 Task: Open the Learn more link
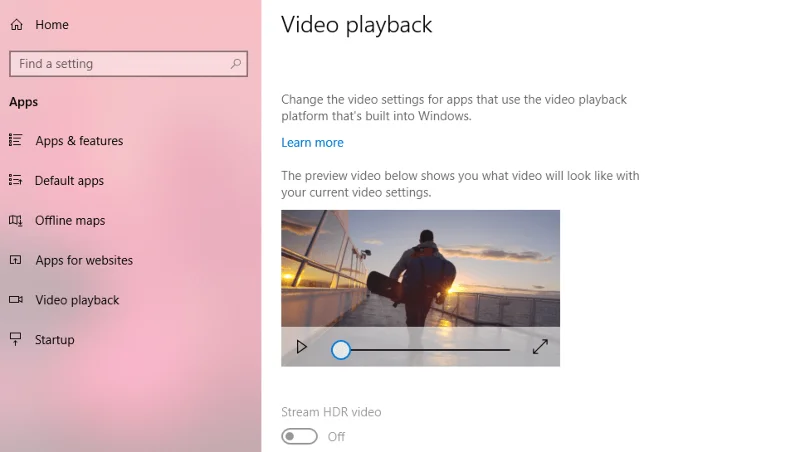(x=312, y=143)
